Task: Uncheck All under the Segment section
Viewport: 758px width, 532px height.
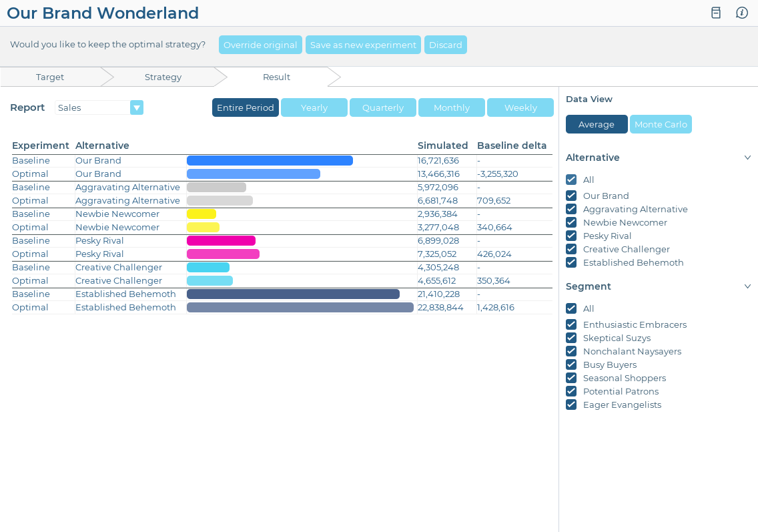Action: pos(571,308)
